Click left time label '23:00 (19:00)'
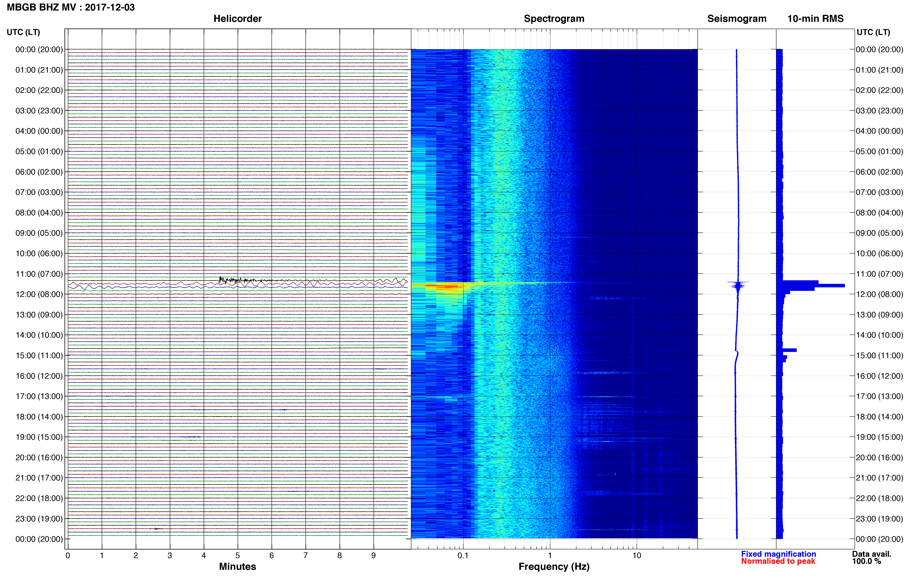Image resolution: width=924 pixels, height=578 pixels. pos(39,518)
